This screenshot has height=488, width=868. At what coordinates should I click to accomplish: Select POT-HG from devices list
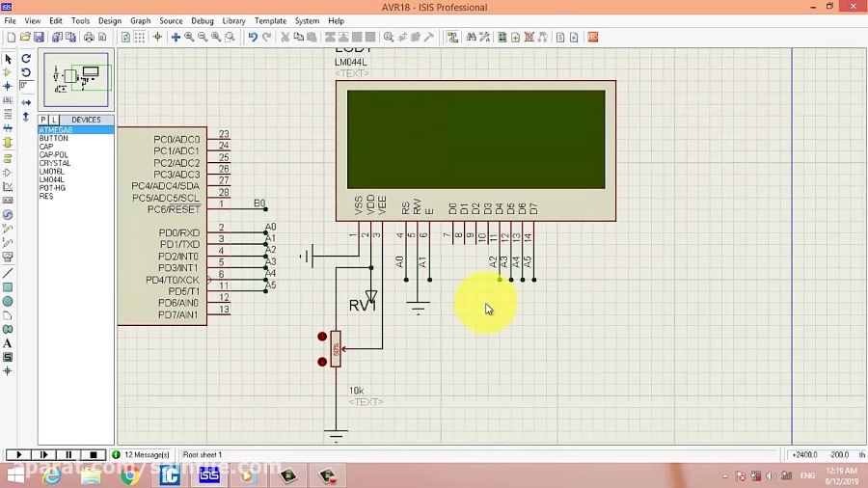tap(52, 188)
